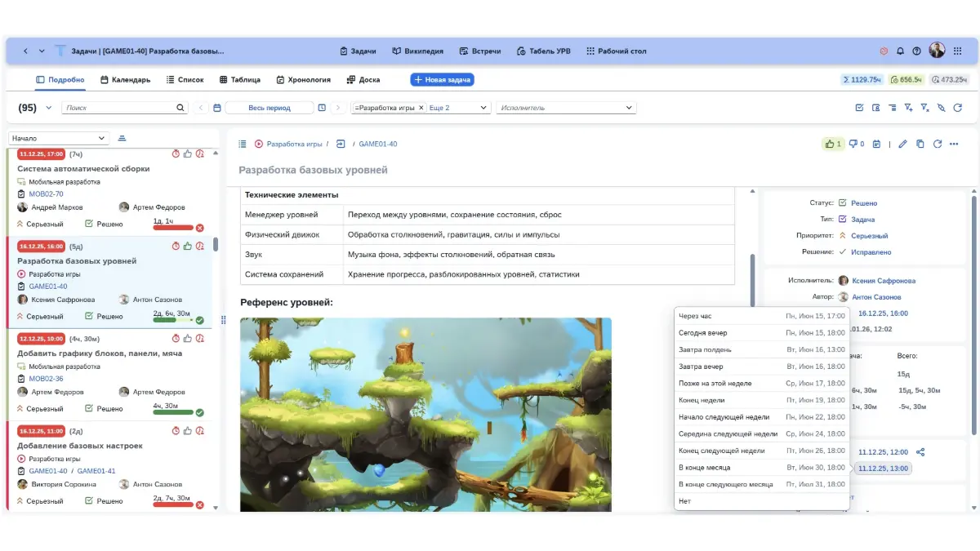Image resolution: width=980 pixels, height=551 pixels.
Task: Click the indent list icon in the filter toolbar
Action: coord(892,108)
